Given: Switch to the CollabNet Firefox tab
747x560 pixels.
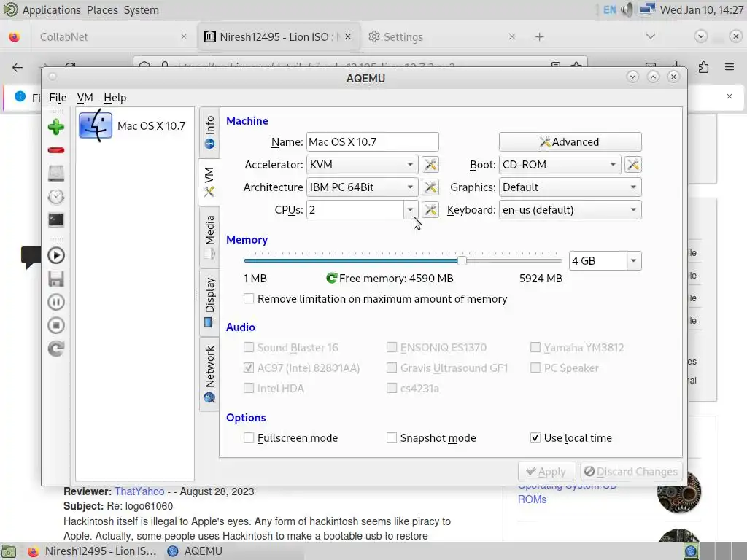Looking at the screenshot, I should point(113,36).
